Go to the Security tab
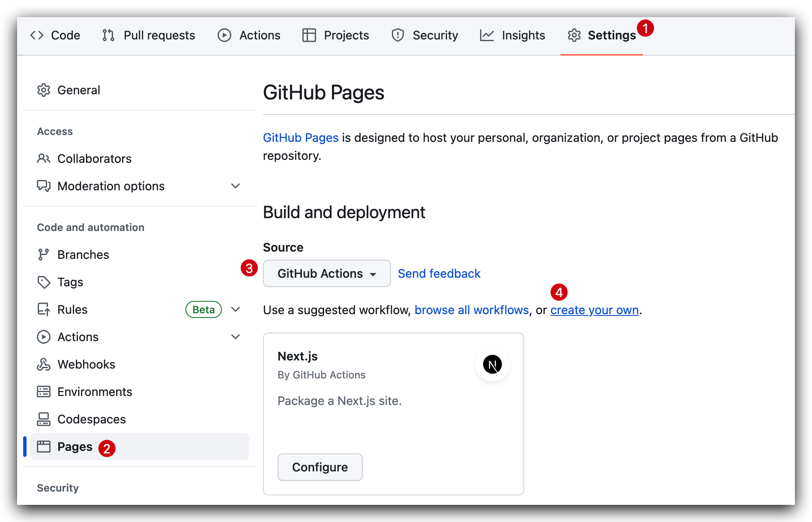812x522 pixels. click(425, 35)
